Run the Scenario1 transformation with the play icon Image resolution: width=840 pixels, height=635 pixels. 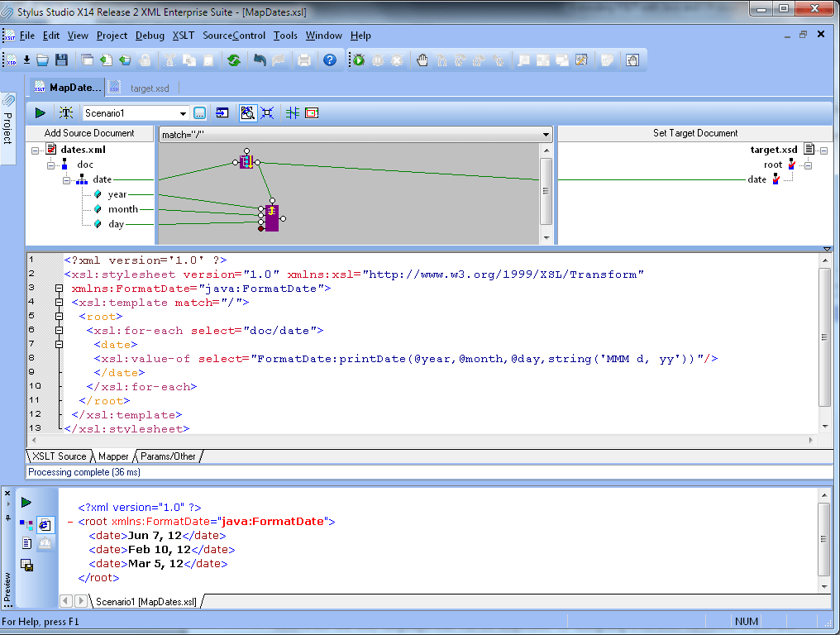pyautogui.click(x=40, y=112)
